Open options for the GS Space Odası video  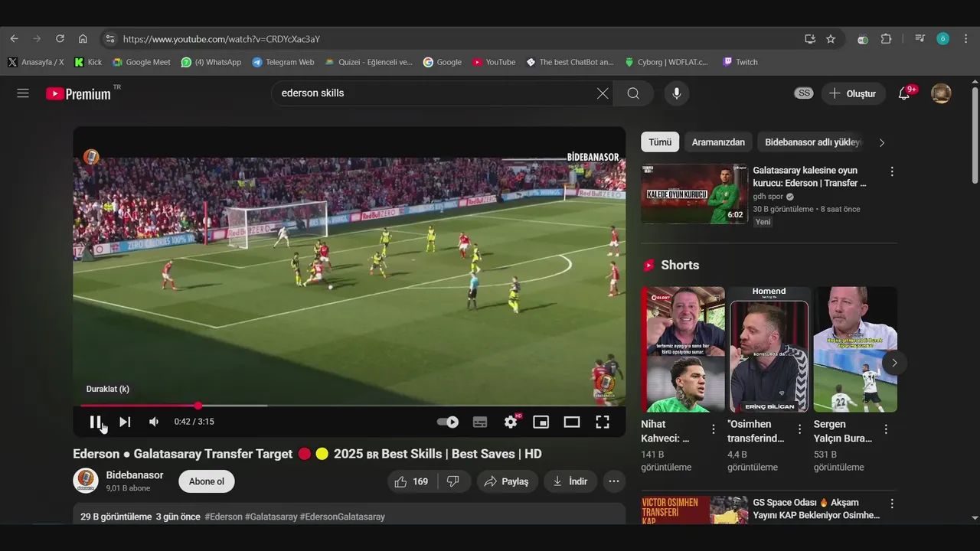click(891, 504)
